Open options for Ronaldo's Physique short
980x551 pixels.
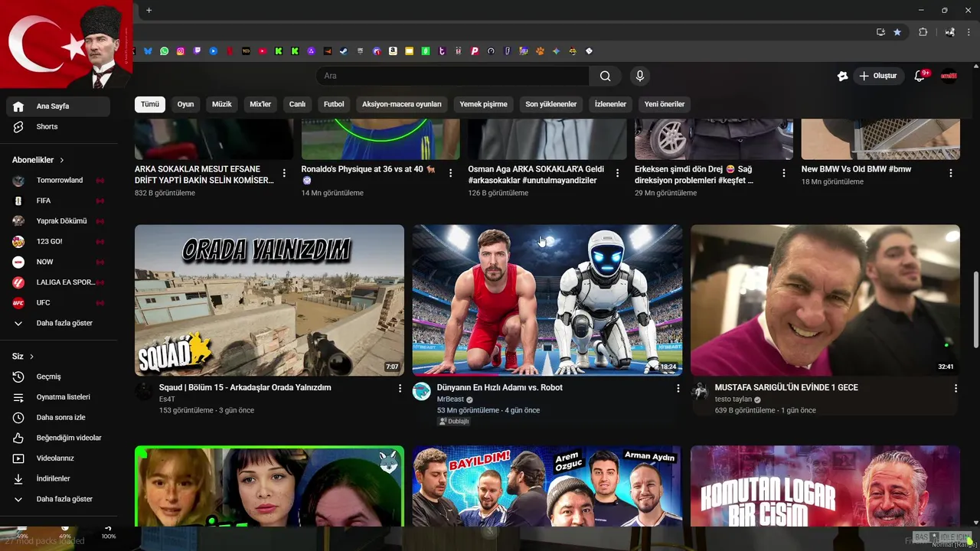(x=451, y=173)
